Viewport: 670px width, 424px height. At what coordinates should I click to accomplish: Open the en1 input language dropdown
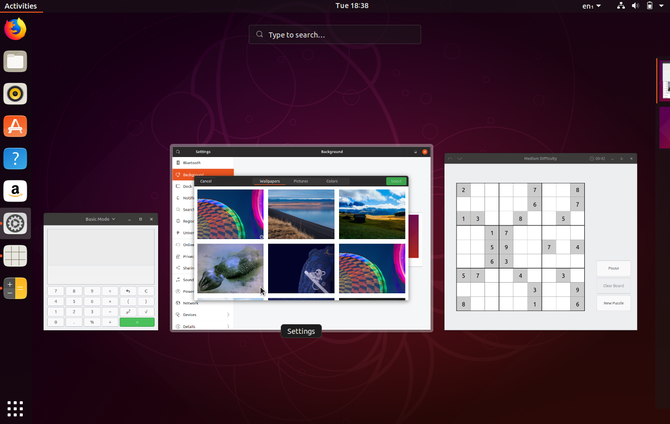click(591, 6)
